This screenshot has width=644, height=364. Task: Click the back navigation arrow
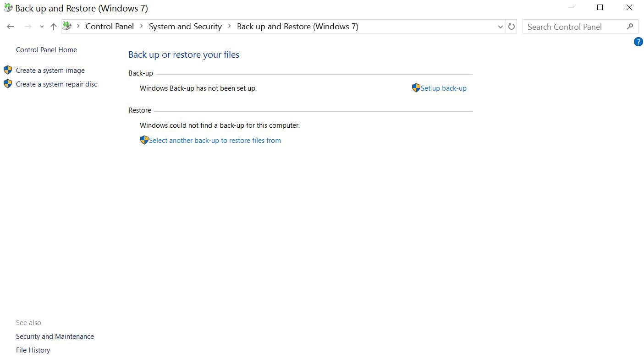pos(10,27)
